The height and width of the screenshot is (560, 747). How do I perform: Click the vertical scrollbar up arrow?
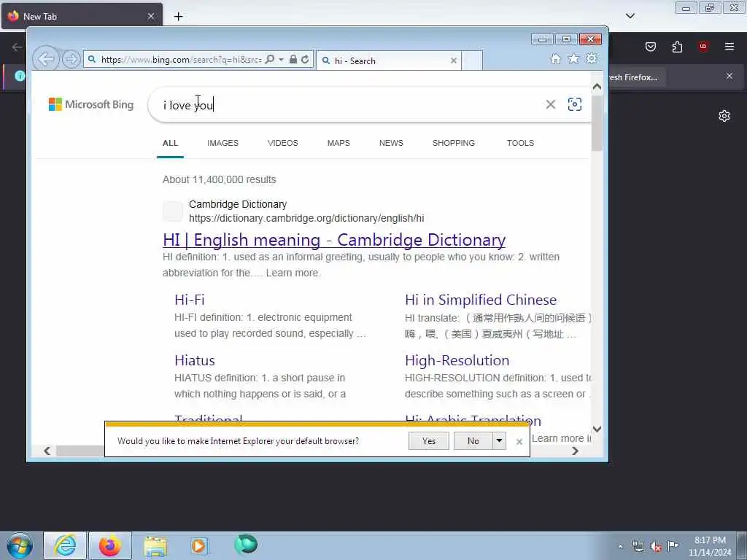coord(597,87)
